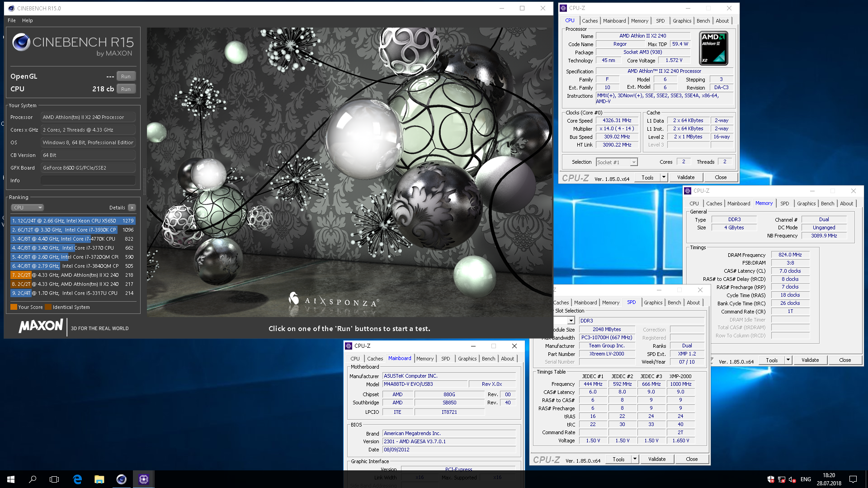The width and height of the screenshot is (868, 488).
Task: Run the OpenGL benchmark
Action: (x=126, y=76)
